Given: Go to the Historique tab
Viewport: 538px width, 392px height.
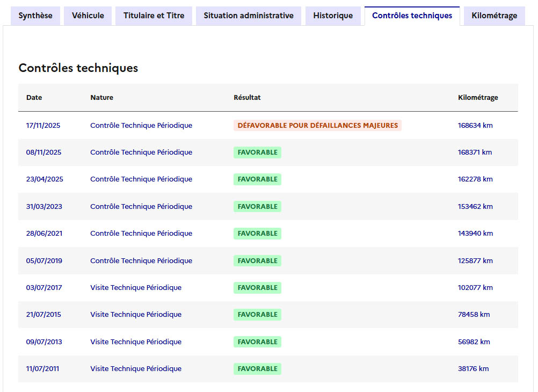Looking at the screenshot, I should click(333, 16).
